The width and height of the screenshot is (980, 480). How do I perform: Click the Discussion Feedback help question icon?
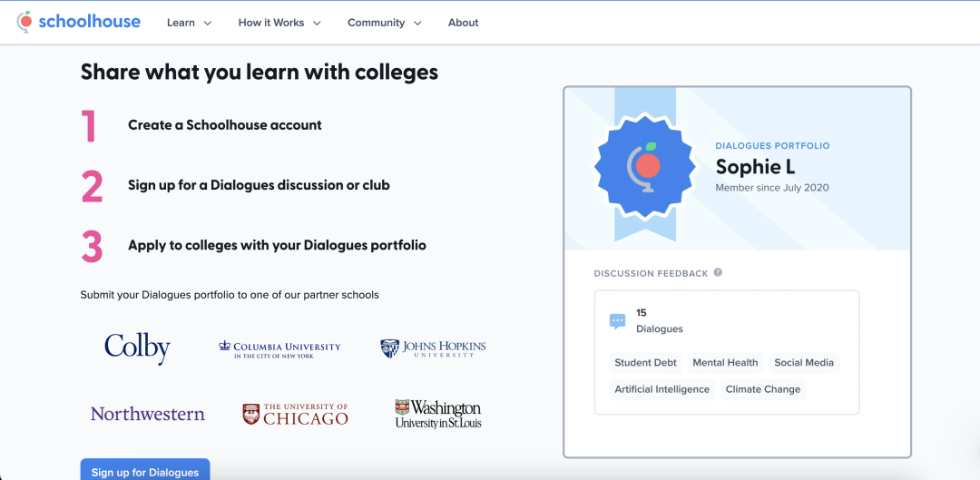coord(718,272)
